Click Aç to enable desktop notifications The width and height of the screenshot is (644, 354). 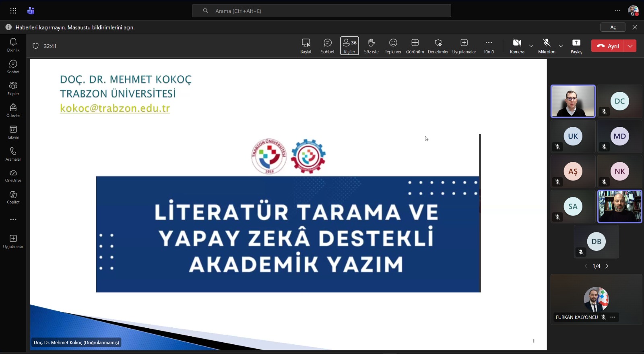(613, 27)
